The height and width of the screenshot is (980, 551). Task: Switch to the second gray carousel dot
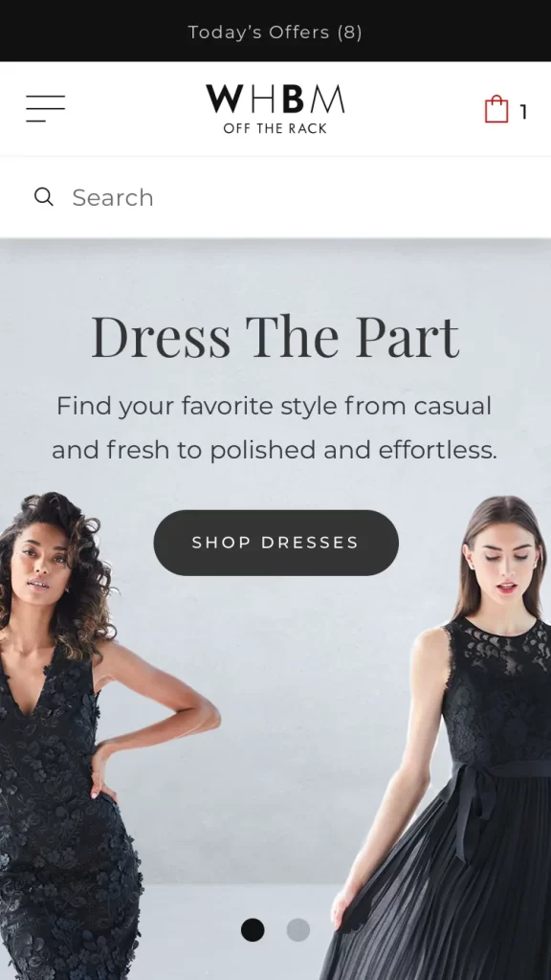point(298,929)
